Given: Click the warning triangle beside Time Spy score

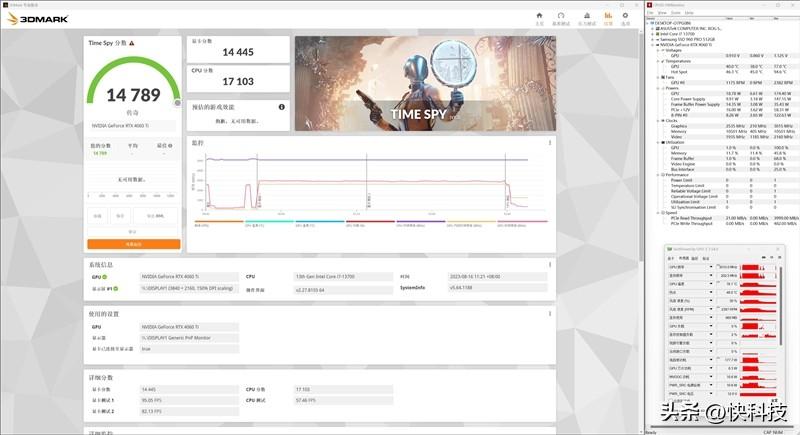Looking at the screenshot, I should [x=132, y=43].
